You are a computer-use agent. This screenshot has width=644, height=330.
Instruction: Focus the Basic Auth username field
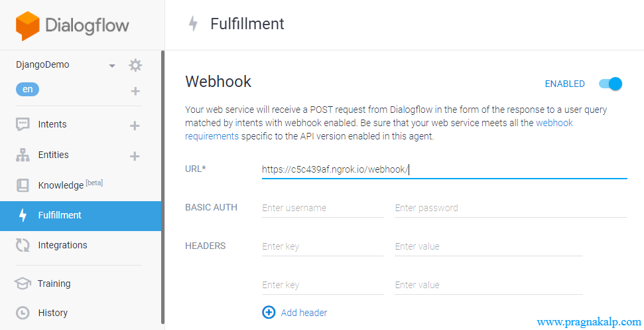tap(322, 208)
